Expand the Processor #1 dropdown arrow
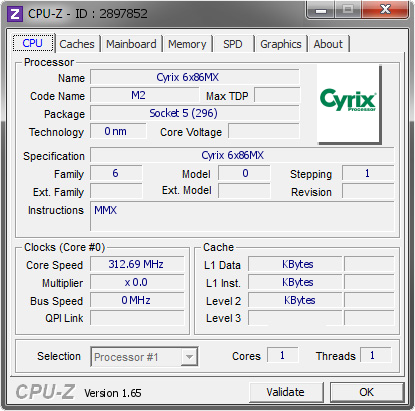The height and width of the screenshot is (411, 415). point(189,357)
